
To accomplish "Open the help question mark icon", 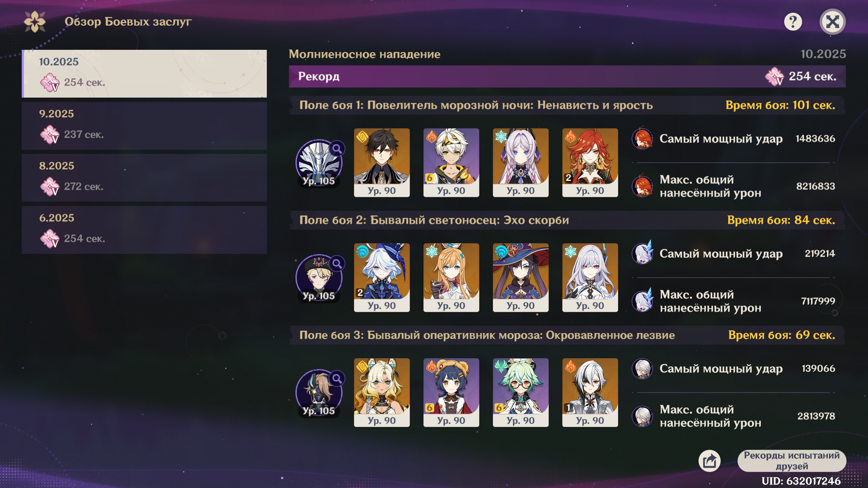I will [x=793, y=22].
